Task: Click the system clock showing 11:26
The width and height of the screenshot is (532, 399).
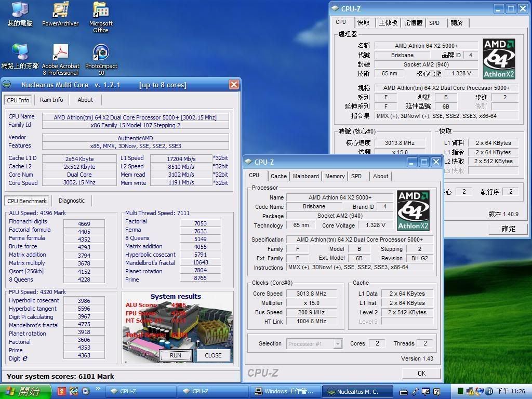Action: click(x=511, y=391)
